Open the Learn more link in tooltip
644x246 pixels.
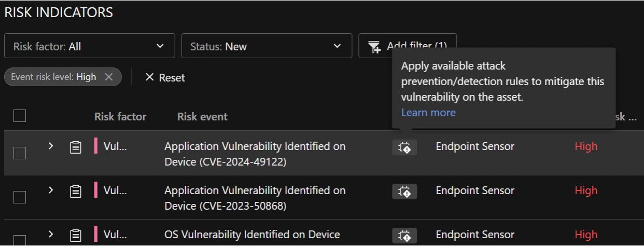[428, 113]
